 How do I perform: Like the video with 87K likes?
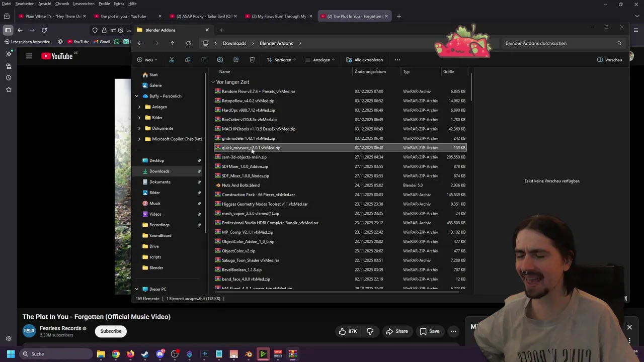[348, 331]
